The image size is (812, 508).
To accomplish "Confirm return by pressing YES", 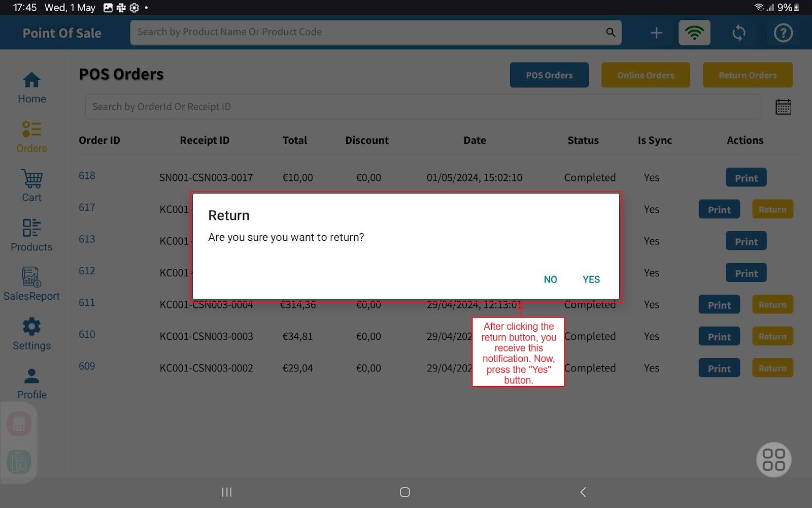I will coord(591,279).
